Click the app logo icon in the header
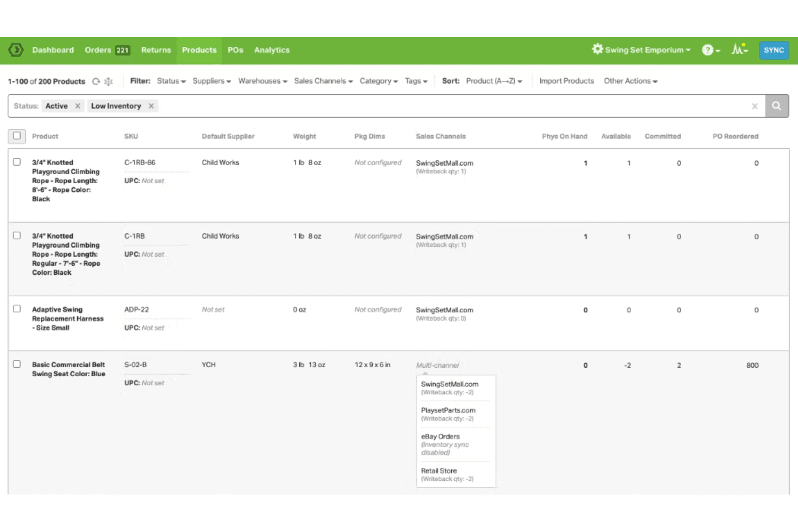Screen dimensions: 798x532 pyautogui.click(x=16, y=50)
